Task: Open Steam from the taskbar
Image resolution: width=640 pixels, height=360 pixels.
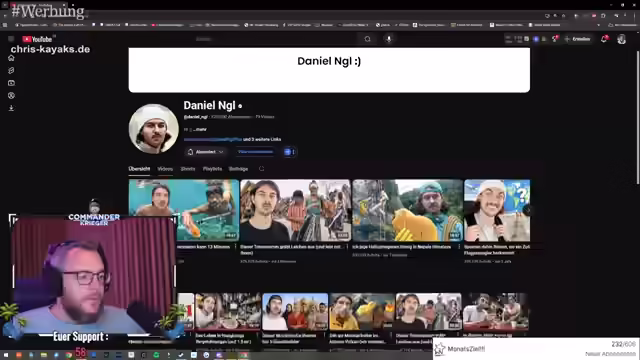Action: pyautogui.click(x=181, y=355)
